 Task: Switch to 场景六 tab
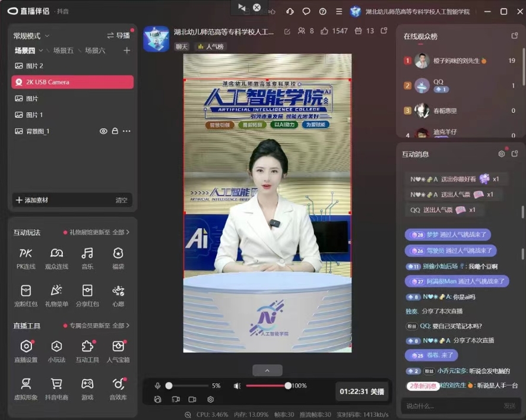pyautogui.click(x=95, y=50)
